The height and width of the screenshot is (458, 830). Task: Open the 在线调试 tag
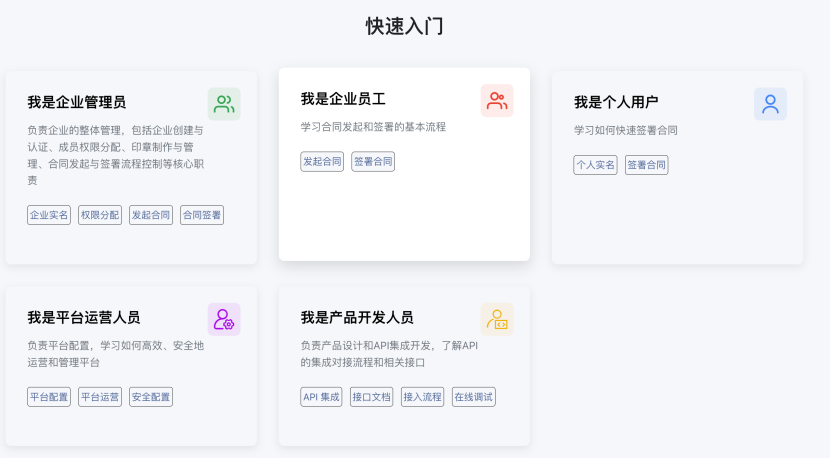[474, 397]
